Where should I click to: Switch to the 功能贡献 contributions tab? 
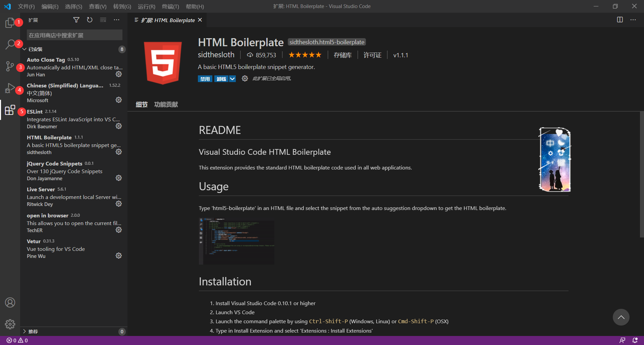166,105
